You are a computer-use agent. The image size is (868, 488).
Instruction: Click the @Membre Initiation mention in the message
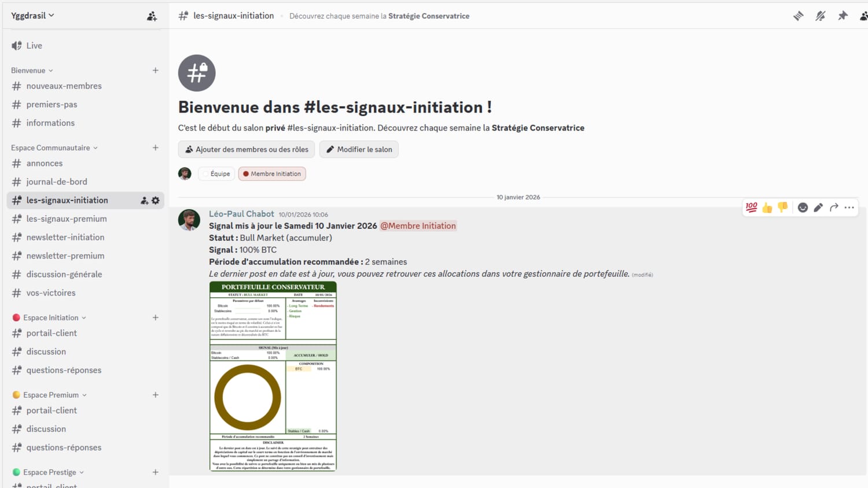click(x=418, y=226)
